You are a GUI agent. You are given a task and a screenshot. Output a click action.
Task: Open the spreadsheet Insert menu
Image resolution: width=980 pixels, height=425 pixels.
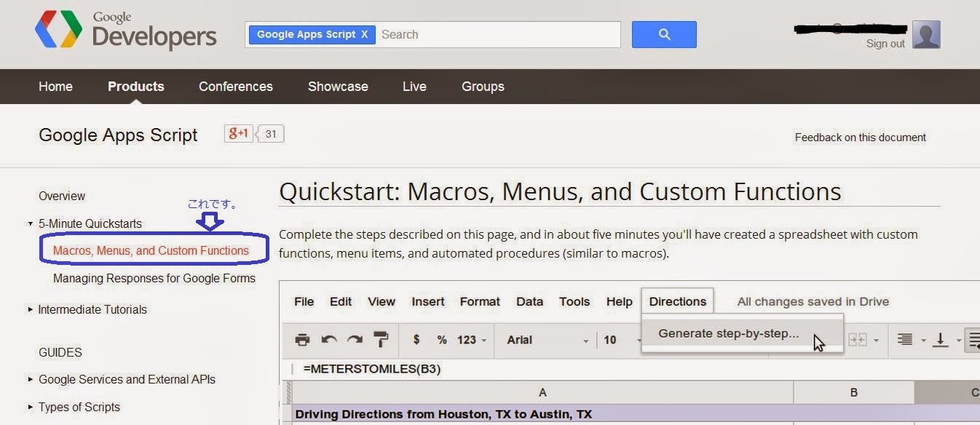click(428, 302)
